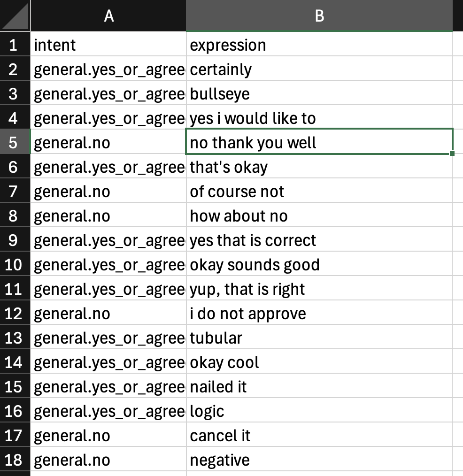The image size is (463, 476).
Task: Select column A header
Action: 108,15
